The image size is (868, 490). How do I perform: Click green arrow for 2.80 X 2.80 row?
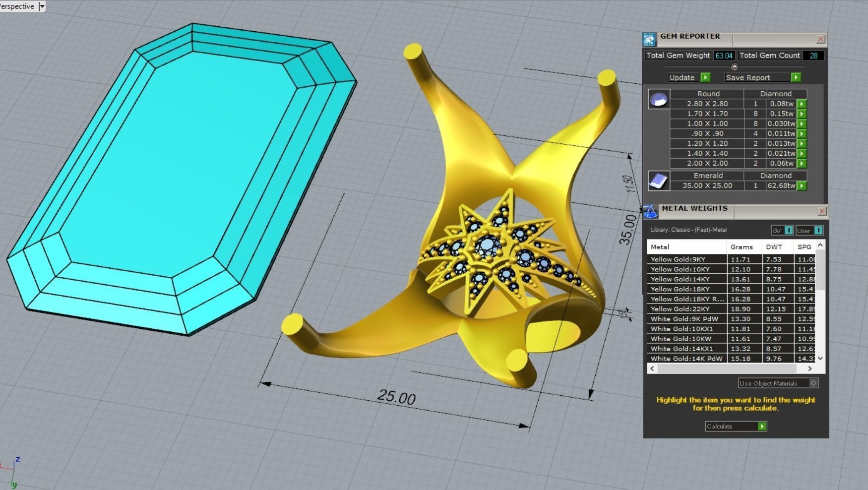pyautogui.click(x=802, y=104)
